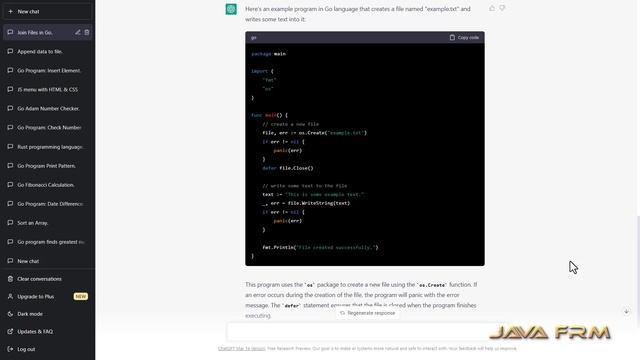Click the external link icon beside Updates & FAQ
The width and height of the screenshot is (640, 360).
click(x=11, y=331)
